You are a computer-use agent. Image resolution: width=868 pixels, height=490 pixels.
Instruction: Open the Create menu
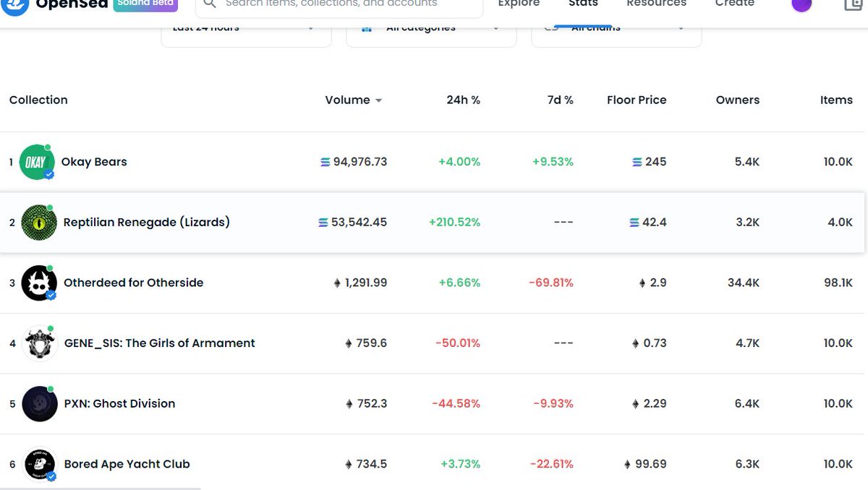point(735,4)
